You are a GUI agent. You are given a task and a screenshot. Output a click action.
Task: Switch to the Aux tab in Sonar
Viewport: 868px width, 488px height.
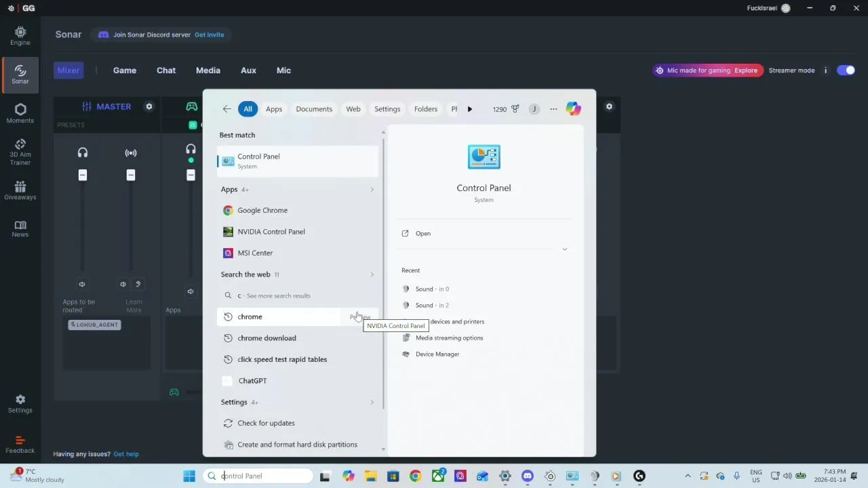pos(248,70)
